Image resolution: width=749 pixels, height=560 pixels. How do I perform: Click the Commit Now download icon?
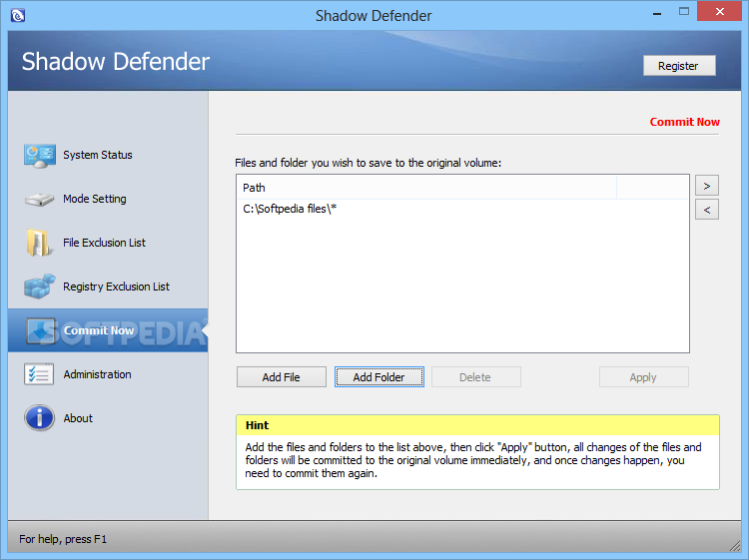(41, 330)
